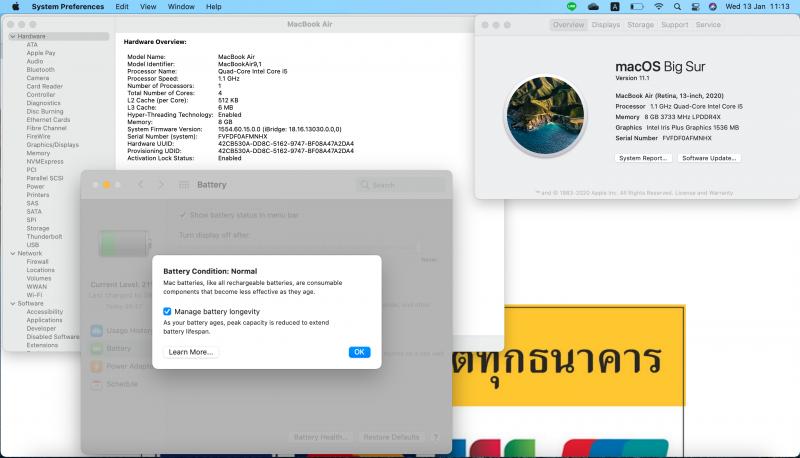The width and height of the screenshot is (800, 458).
Task: Switch to the Displays tab
Action: pyautogui.click(x=606, y=24)
